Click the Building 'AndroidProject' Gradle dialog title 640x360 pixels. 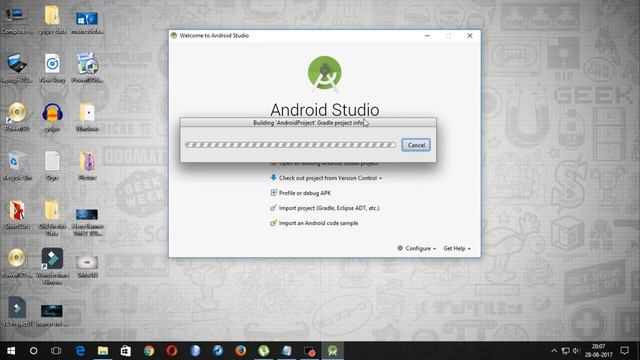[x=308, y=123]
